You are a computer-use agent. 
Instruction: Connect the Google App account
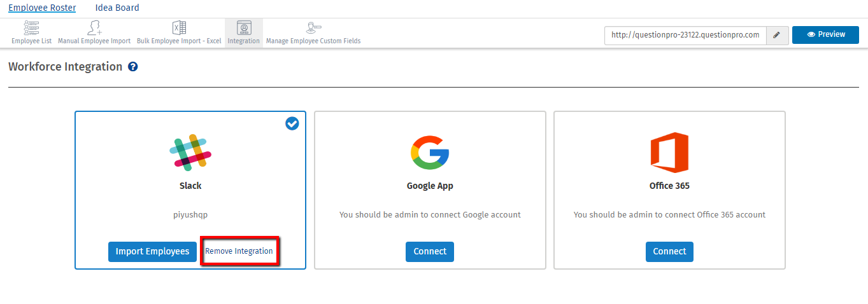[430, 251]
